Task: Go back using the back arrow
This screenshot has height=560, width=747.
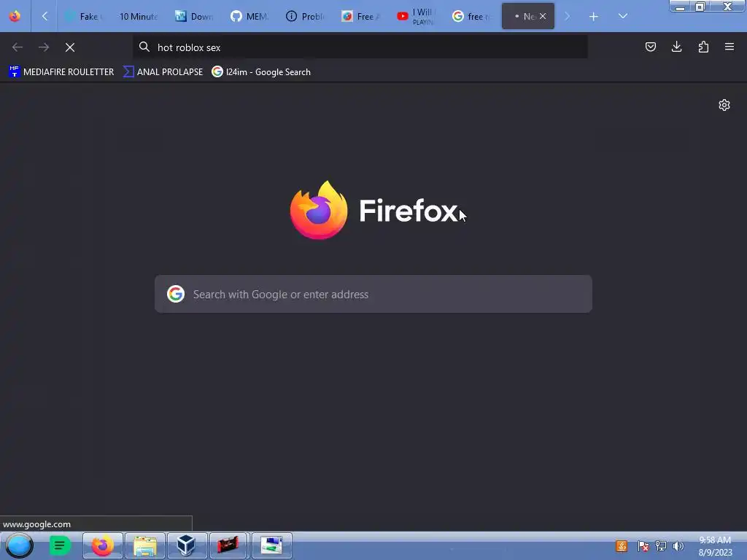Action: (x=18, y=47)
